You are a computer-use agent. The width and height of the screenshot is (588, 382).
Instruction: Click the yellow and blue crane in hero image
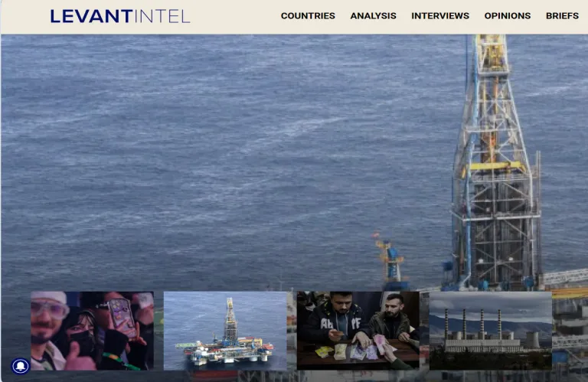pos(391,259)
